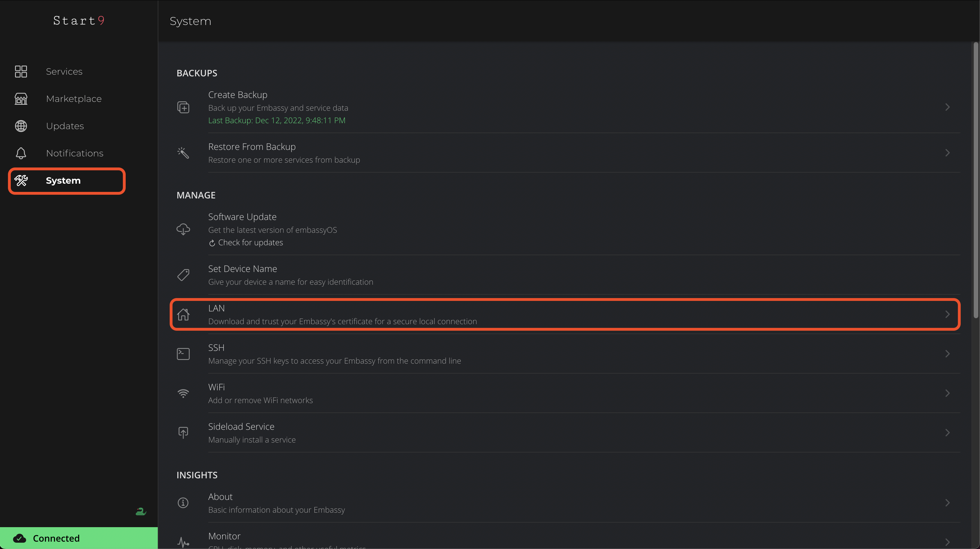The width and height of the screenshot is (980, 549).
Task: Expand the WiFi row chevron
Action: click(x=947, y=393)
